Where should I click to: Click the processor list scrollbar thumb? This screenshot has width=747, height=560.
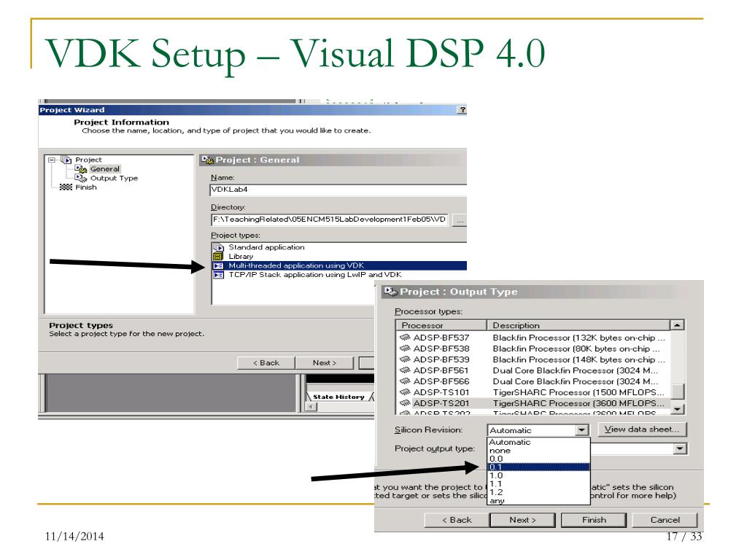[x=677, y=392]
